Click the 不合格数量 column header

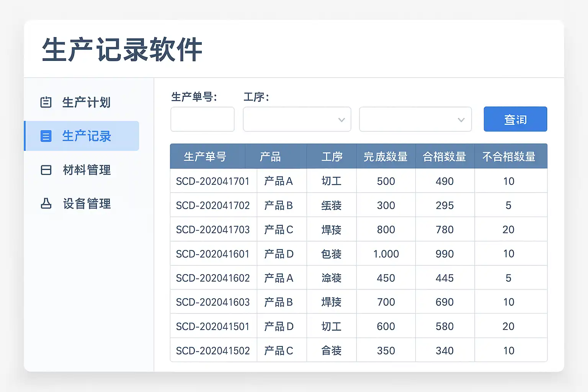point(509,157)
